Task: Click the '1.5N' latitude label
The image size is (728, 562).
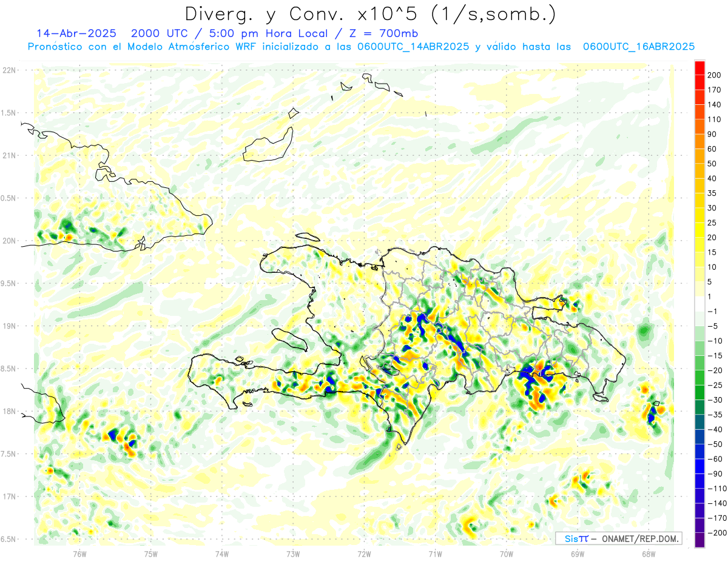Action: 8,113
